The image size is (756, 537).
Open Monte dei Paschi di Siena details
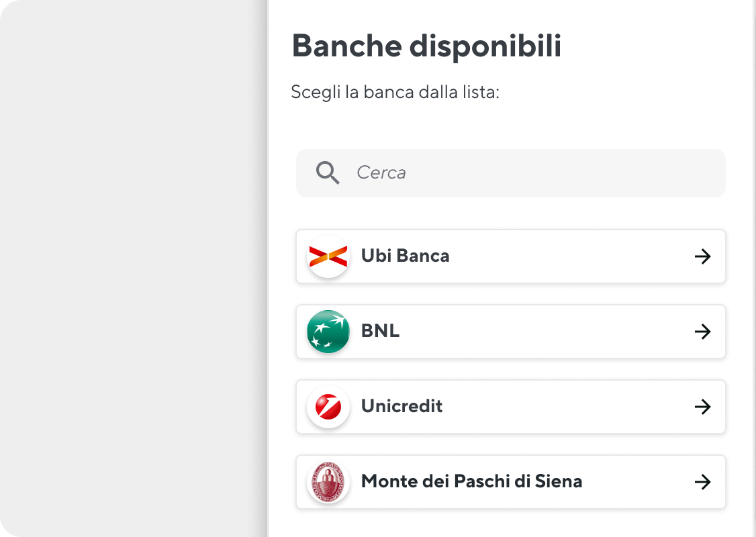click(510, 481)
